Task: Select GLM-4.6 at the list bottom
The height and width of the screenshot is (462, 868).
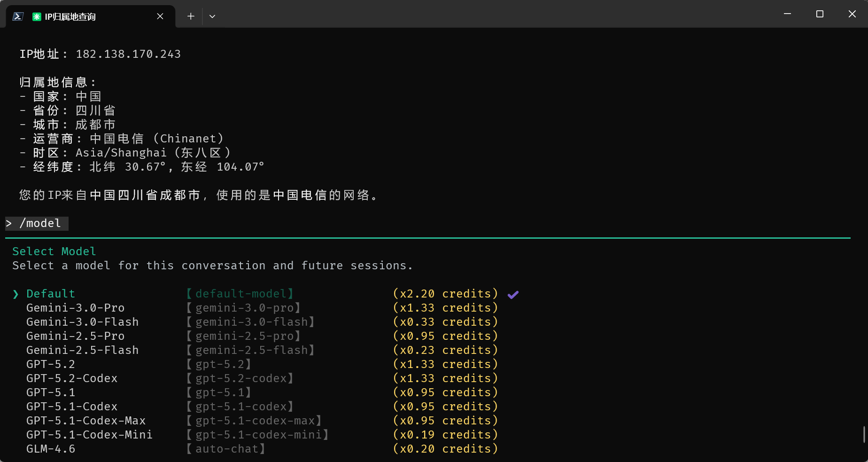Action: click(51, 449)
